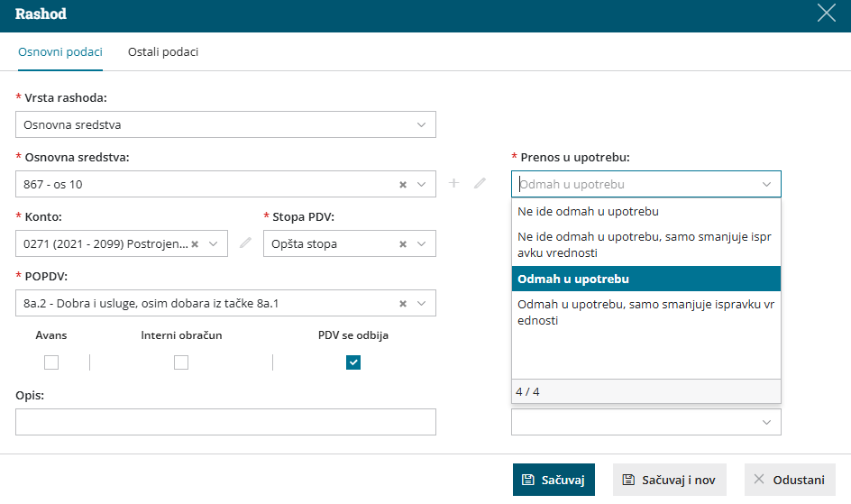Viewport: 851px width, 504px height.
Task: Clear the Stopa PDV selection
Action: (x=403, y=243)
